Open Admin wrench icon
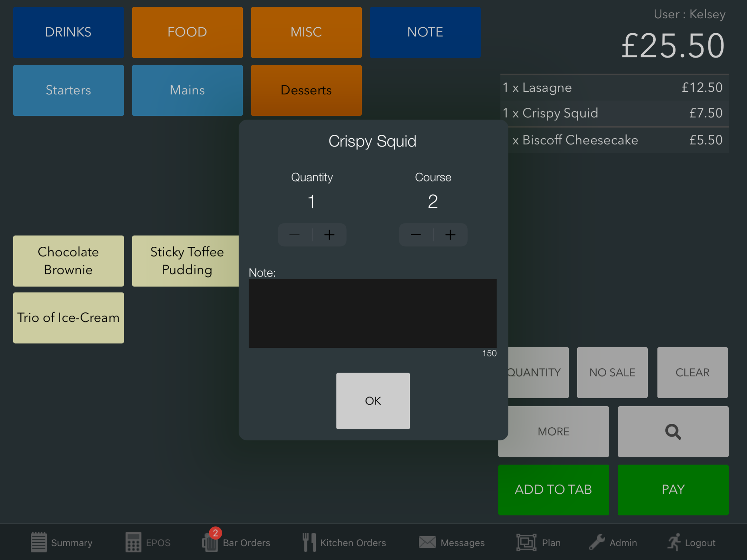Viewport: 747px width, 560px height. (597, 542)
